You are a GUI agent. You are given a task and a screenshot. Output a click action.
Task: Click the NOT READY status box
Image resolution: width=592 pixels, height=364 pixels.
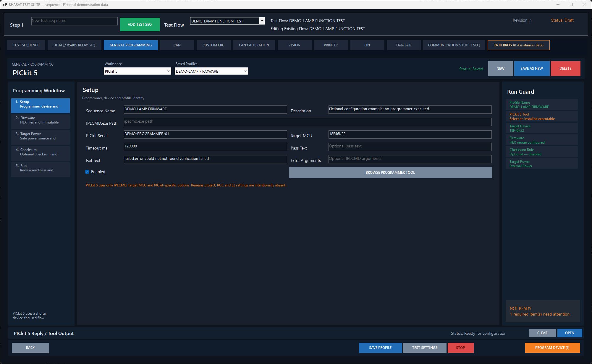tap(543, 311)
